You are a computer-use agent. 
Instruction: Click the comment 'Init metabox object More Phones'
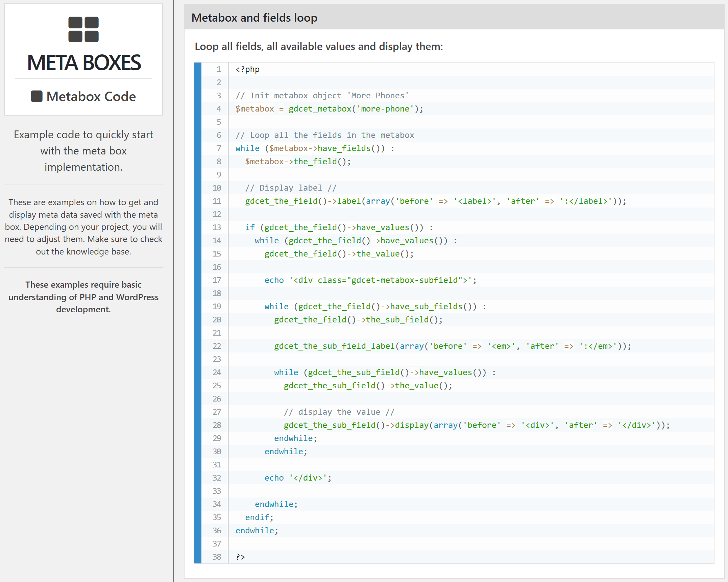point(322,96)
